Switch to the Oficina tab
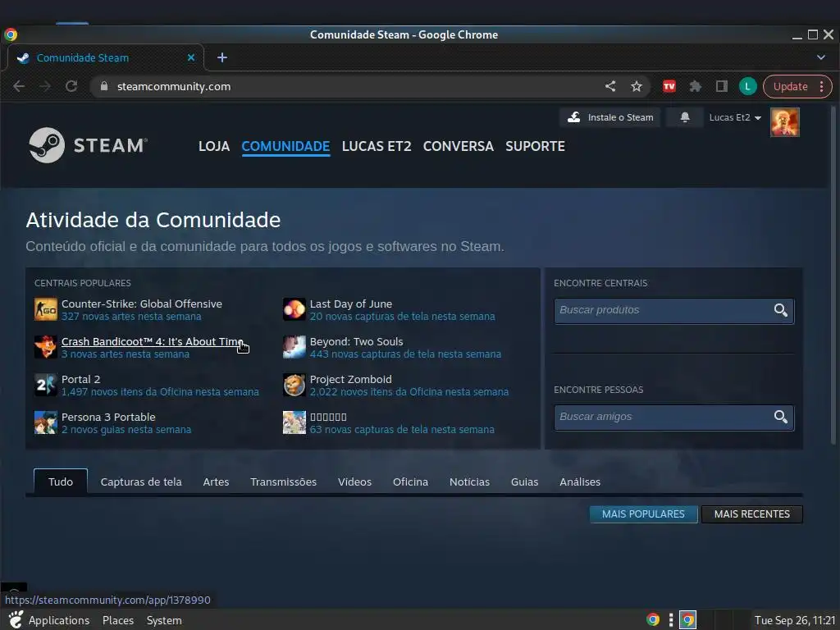Viewport: 840px width, 630px height. point(410,482)
